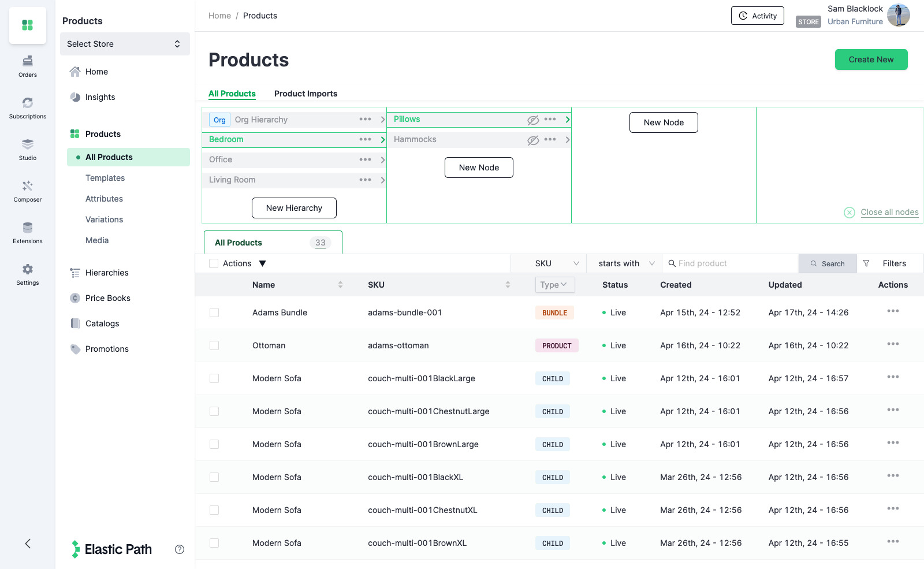Screen dimensions: 924x569
Task: Switch to the Product Imports tab
Action: [306, 93]
